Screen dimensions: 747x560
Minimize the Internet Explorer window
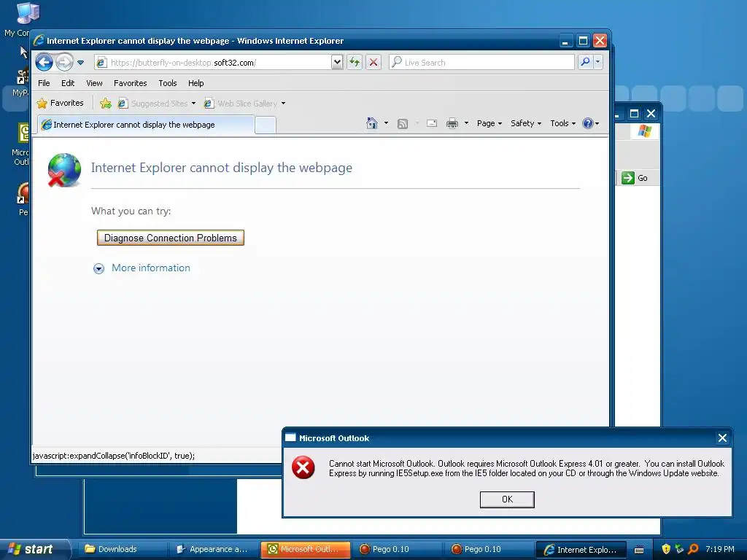565,41
